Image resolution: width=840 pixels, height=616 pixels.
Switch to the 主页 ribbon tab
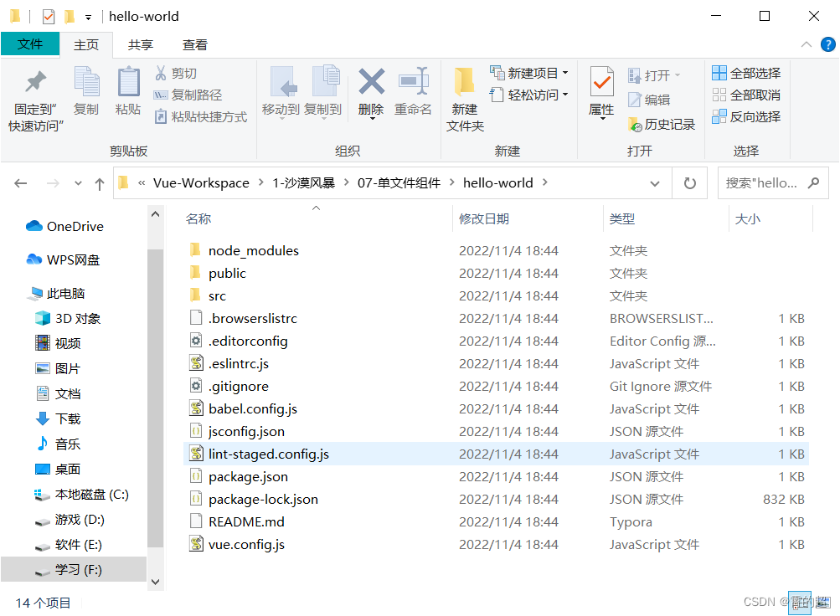click(x=86, y=45)
